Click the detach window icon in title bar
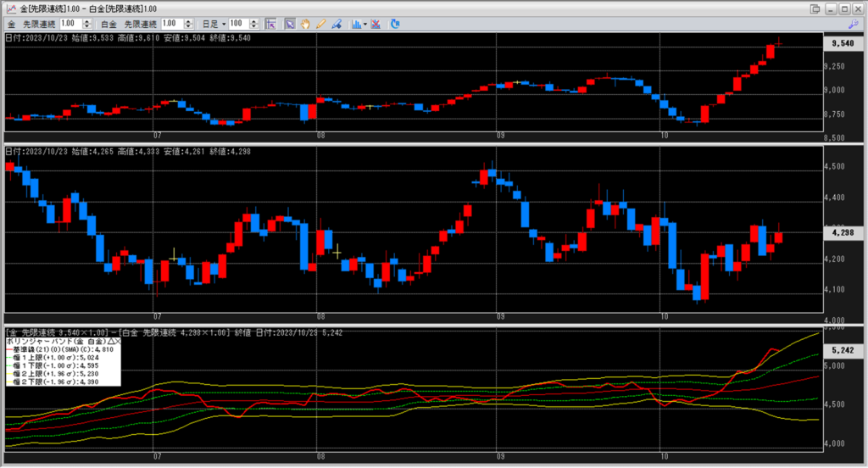This screenshot has width=868, height=468. (815, 8)
